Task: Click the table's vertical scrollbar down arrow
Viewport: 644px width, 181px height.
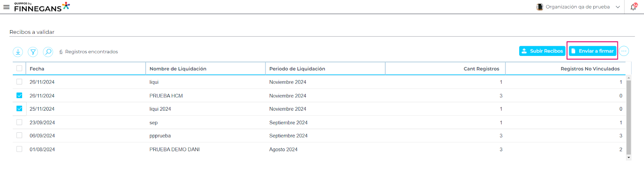Action: click(629, 158)
